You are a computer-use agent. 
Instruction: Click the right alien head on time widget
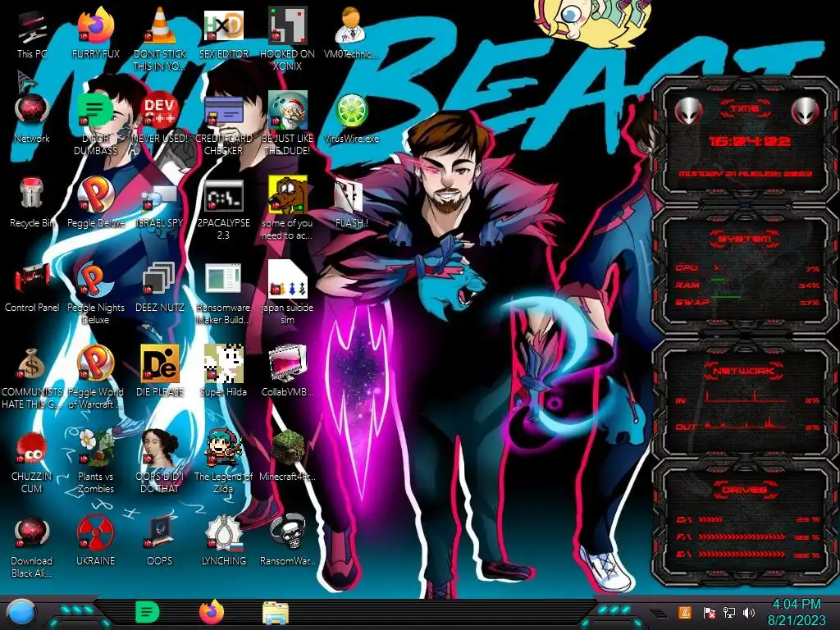click(805, 112)
